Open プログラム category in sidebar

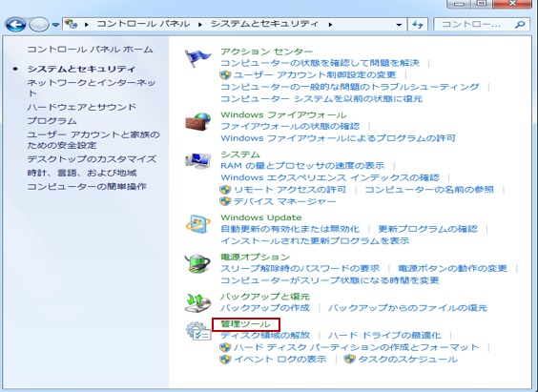tap(52, 121)
